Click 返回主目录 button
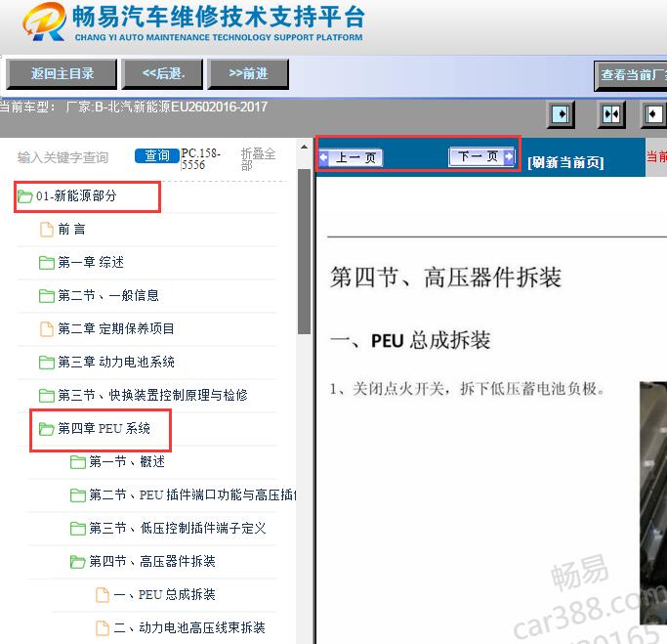 63,74
